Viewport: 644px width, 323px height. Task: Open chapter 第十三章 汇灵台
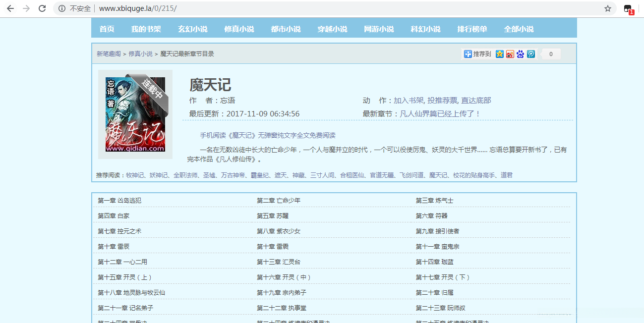coord(279,262)
